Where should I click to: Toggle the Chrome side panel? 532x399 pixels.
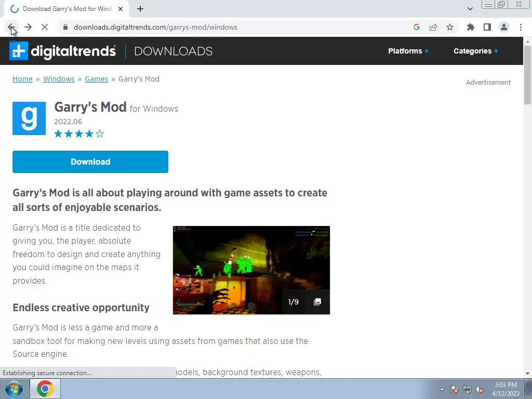point(487,27)
